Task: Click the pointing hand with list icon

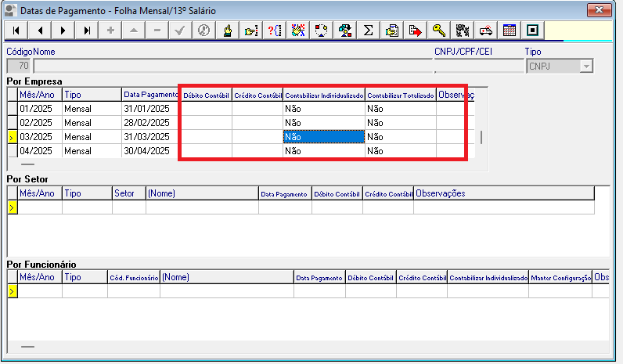Action: [250, 31]
